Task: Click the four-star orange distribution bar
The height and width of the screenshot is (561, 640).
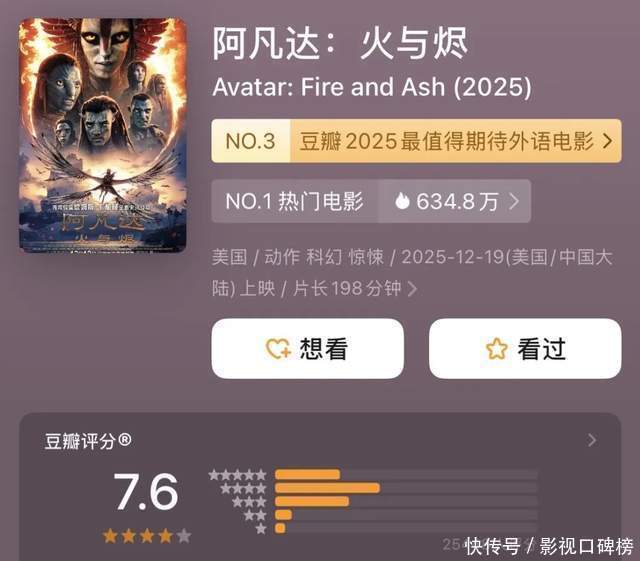Action: (x=327, y=488)
